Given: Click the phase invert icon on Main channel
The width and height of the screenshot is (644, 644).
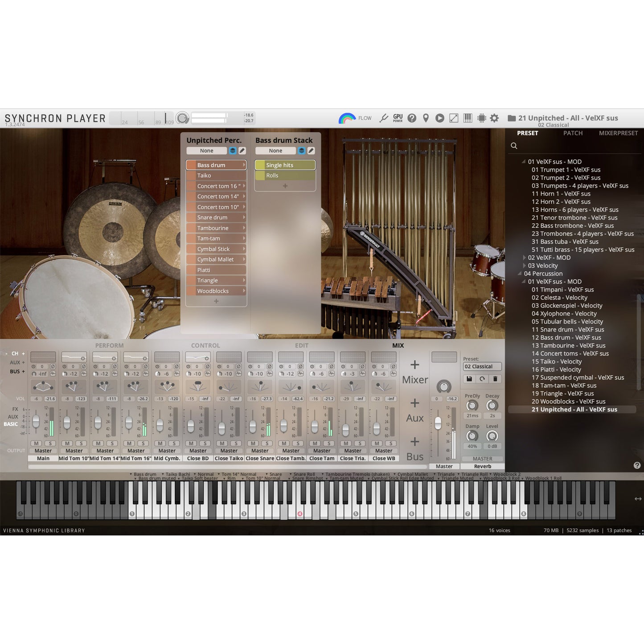Looking at the screenshot, I should pyautogui.click(x=53, y=366).
